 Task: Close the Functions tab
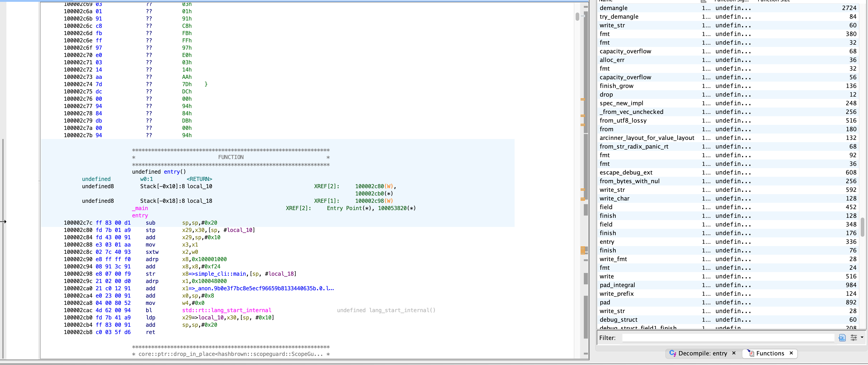pyautogui.click(x=791, y=353)
